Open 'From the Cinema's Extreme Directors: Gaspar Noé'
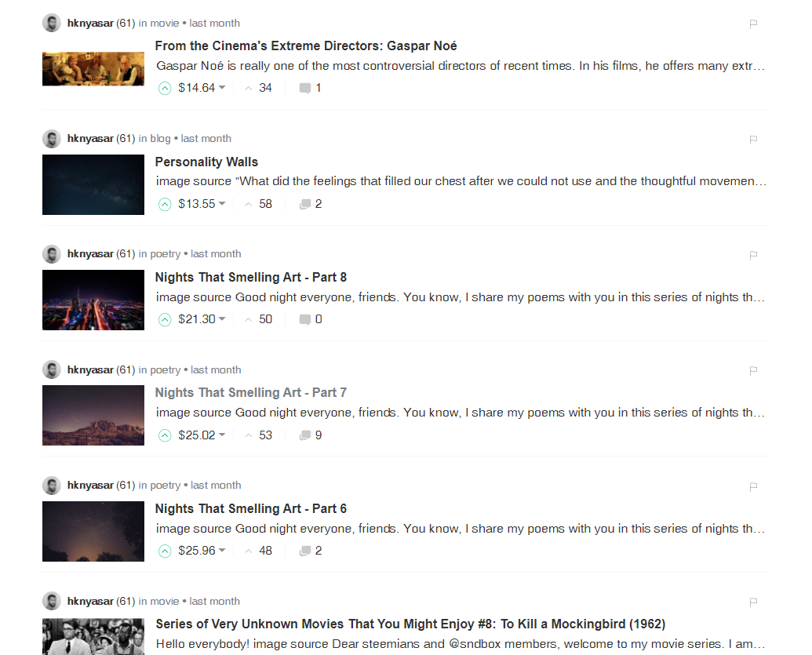Screen dimensions: 812x655 (x=305, y=46)
